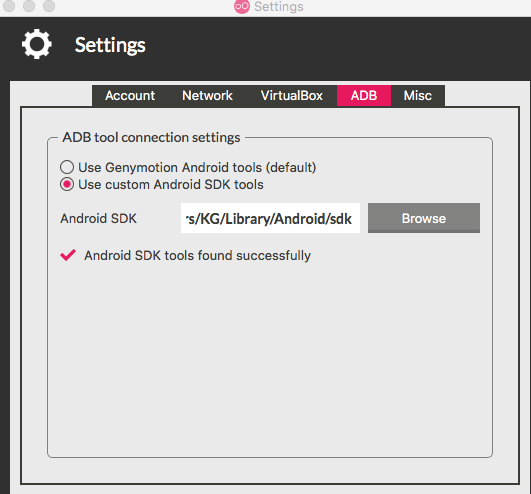The width and height of the screenshot is (531, 494).
Task: Click the Android SDK path field
Action: click(270, 218)
